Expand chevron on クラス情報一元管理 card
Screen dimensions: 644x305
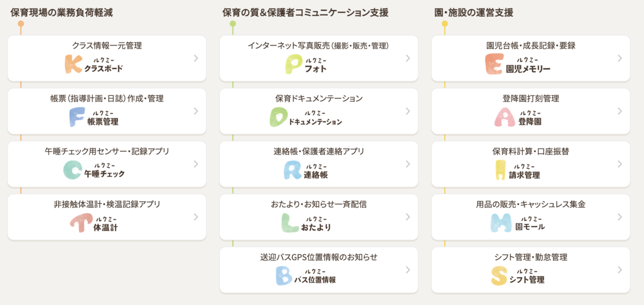click(196, 58)
